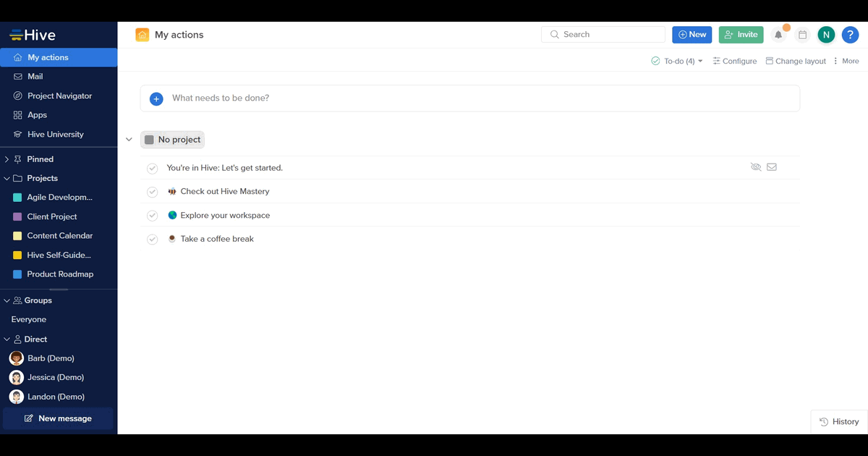Click the My actions home icon in header

tap(142, 35)
